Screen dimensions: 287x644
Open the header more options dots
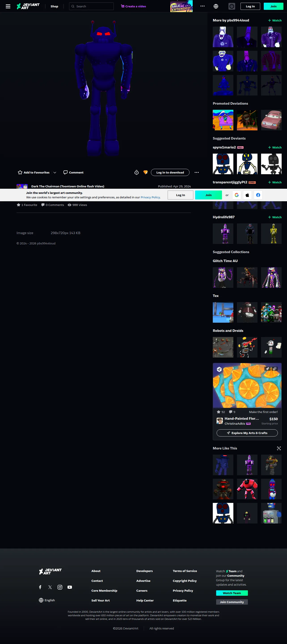pos(203,6)
